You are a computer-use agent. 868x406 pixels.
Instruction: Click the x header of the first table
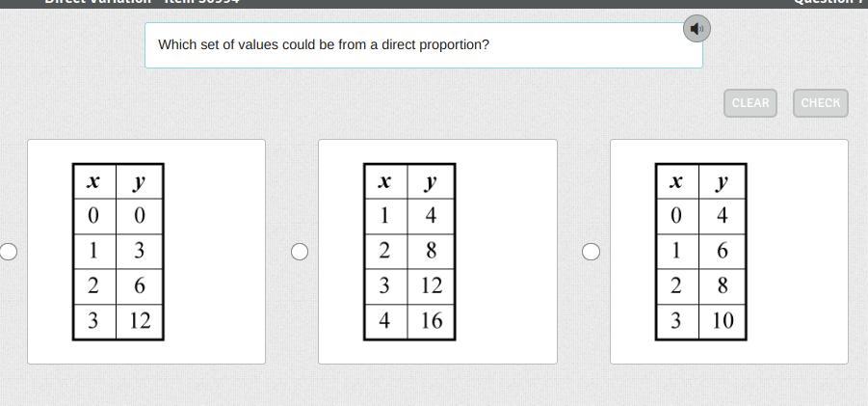[94, 181]
